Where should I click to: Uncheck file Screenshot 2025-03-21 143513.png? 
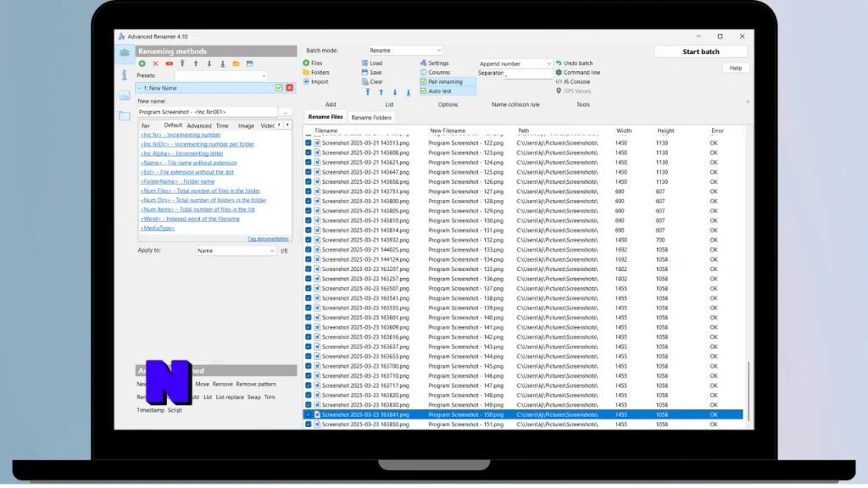point(309,142)
